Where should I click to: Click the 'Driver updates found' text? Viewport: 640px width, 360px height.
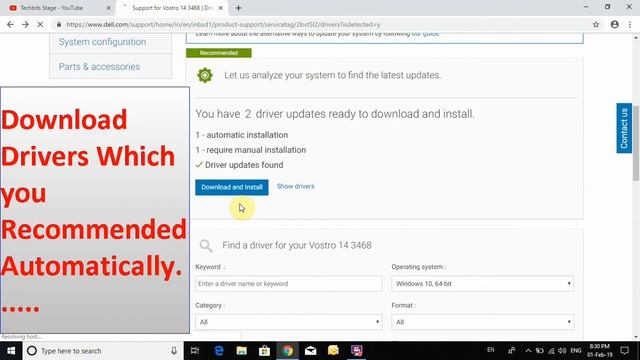(244, 165)
